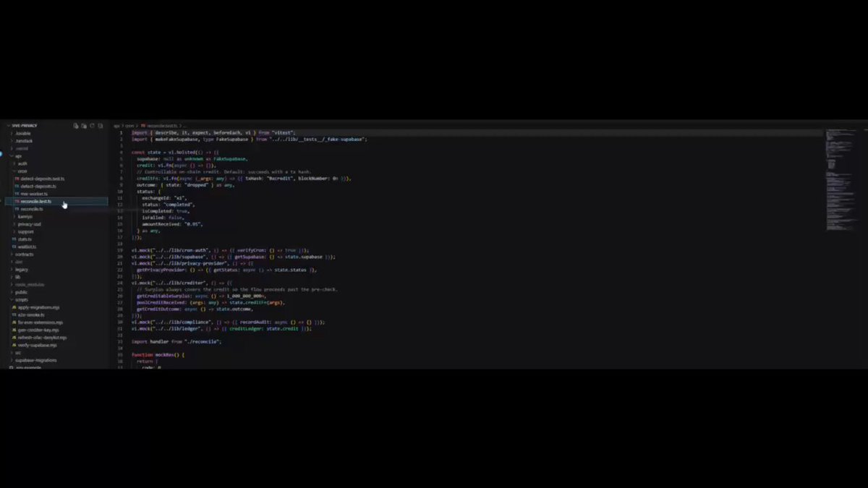Click the Refresh Explorer icon
This screenshot has width=868, height=488.
pos(92,126)
